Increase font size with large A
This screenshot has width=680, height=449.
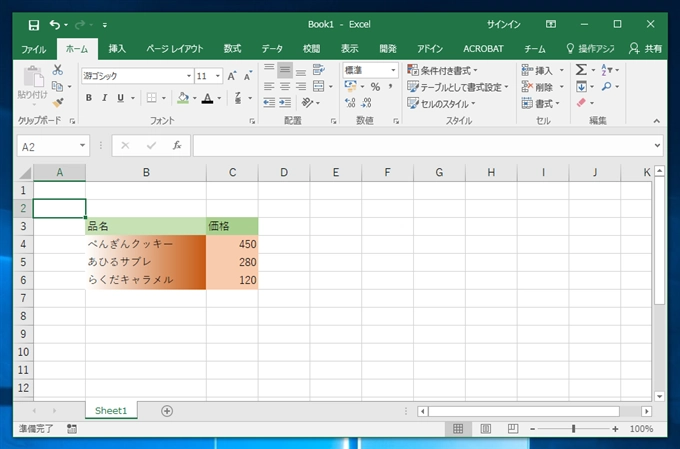point(232,76)
